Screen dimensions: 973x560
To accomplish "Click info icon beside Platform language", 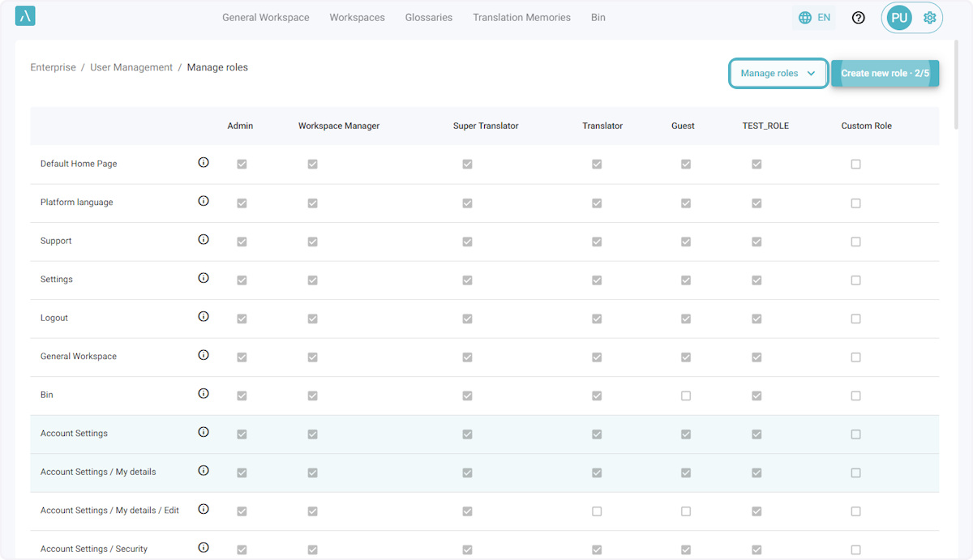I will click(204, 201).
